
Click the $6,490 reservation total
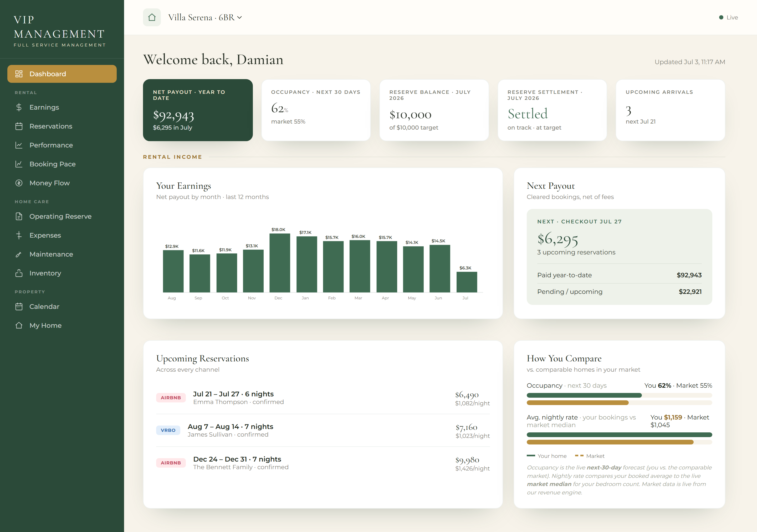point(467,395)
